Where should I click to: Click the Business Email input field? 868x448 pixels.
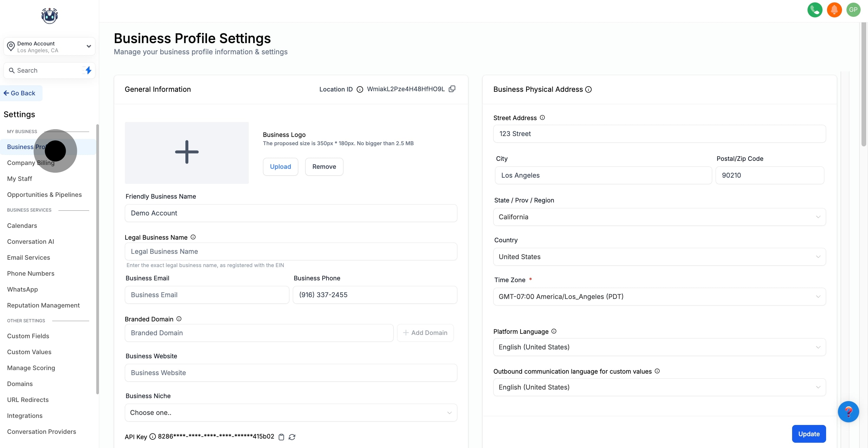tap(207, 295)
